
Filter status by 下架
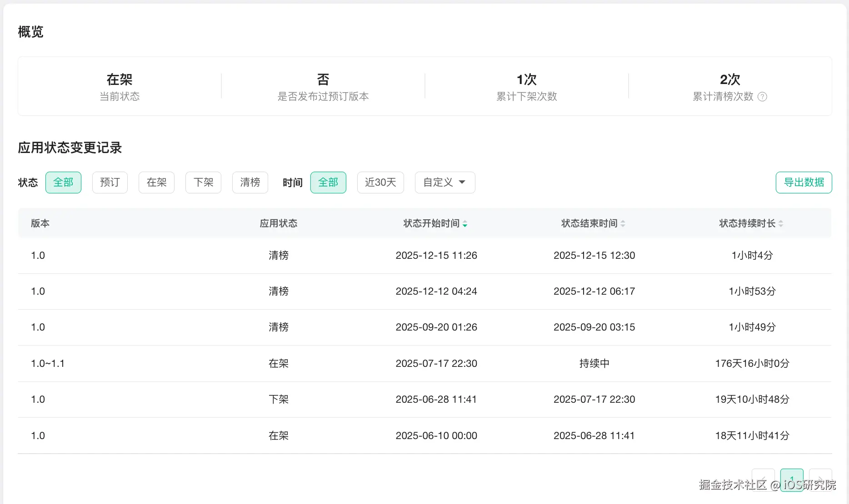tap(203, 183)
